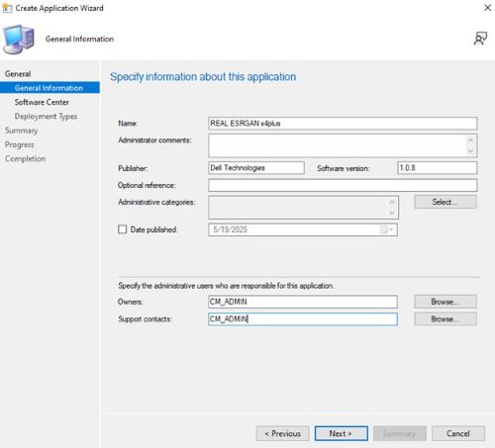The image size is (495, 448).
Task: Click up arrow in Administrative categories list
Action: click(x=392, y=202)
